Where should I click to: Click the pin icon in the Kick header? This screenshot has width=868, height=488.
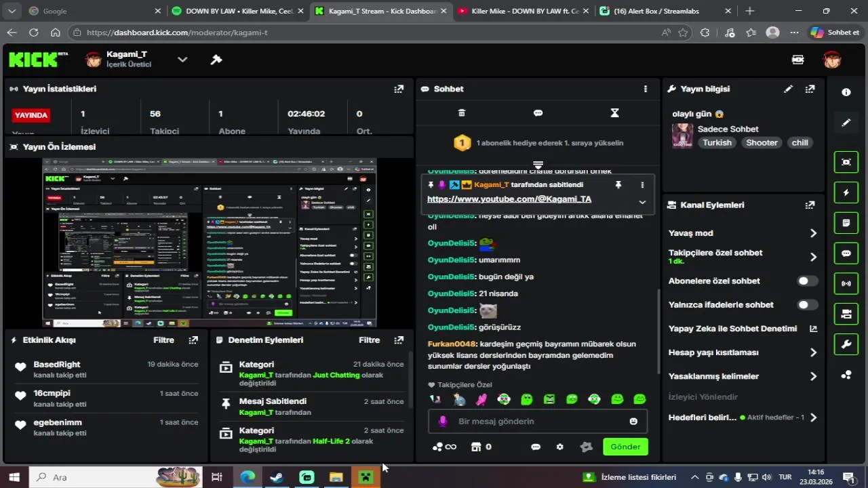coord(216,60)
